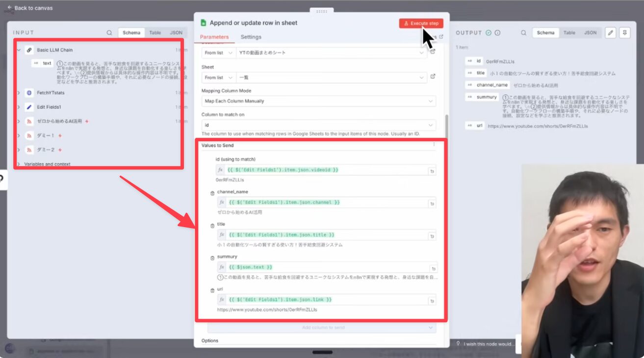Delete the channel_name column trash icon

point(212,193)
